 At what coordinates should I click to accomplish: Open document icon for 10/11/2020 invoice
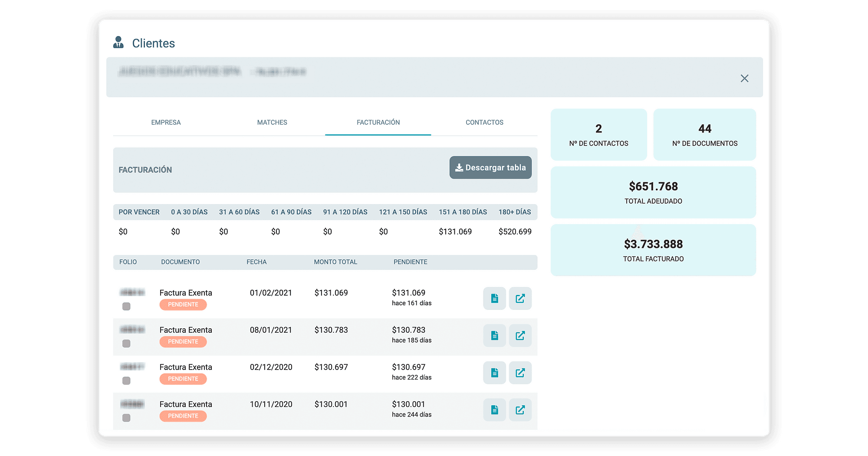click(494, 410)
